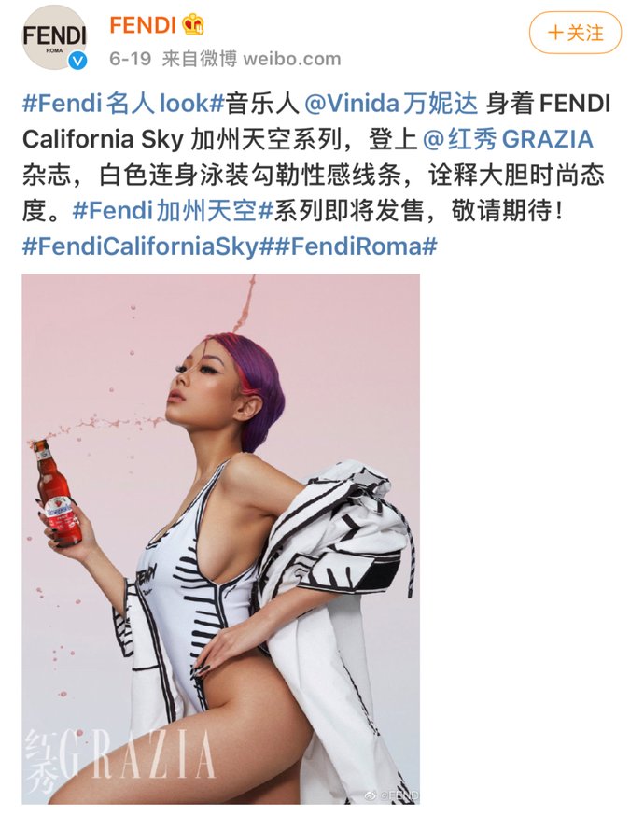Click the blue verified badge on avatar
The width and height of the screenshot is (644, 816).
[x=78, y=61]
